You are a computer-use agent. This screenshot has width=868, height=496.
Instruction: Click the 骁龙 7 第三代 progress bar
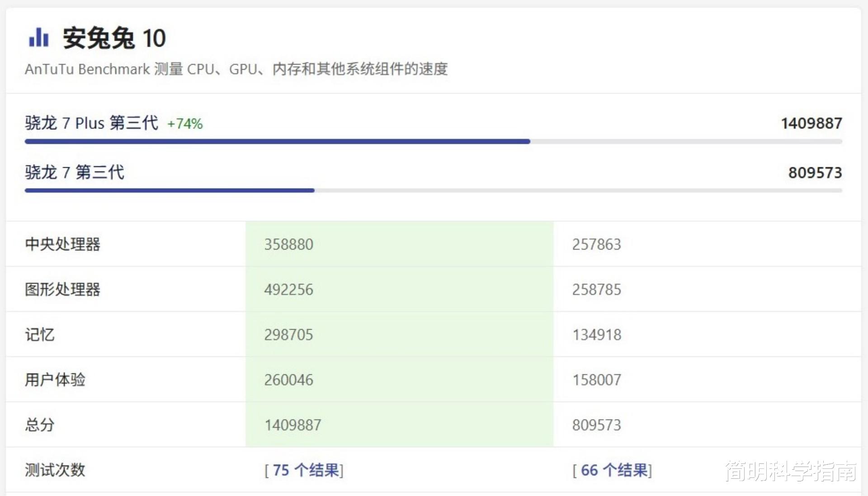[434, 191]
